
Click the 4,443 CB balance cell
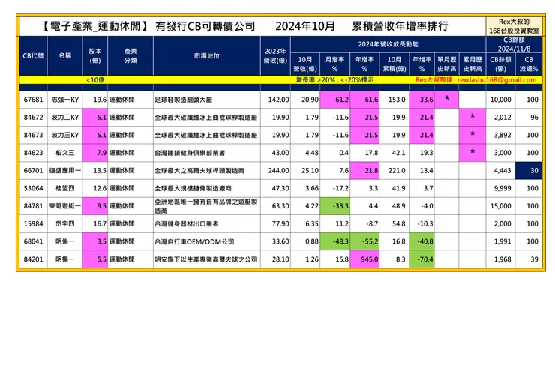pyautogui.click(x=500, y=171)
